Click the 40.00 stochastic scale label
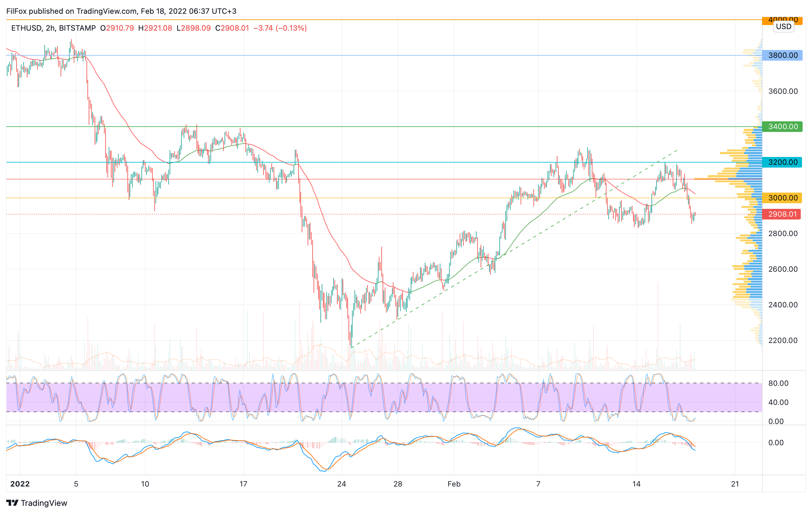812x514 pixels. tap(778, 402)
